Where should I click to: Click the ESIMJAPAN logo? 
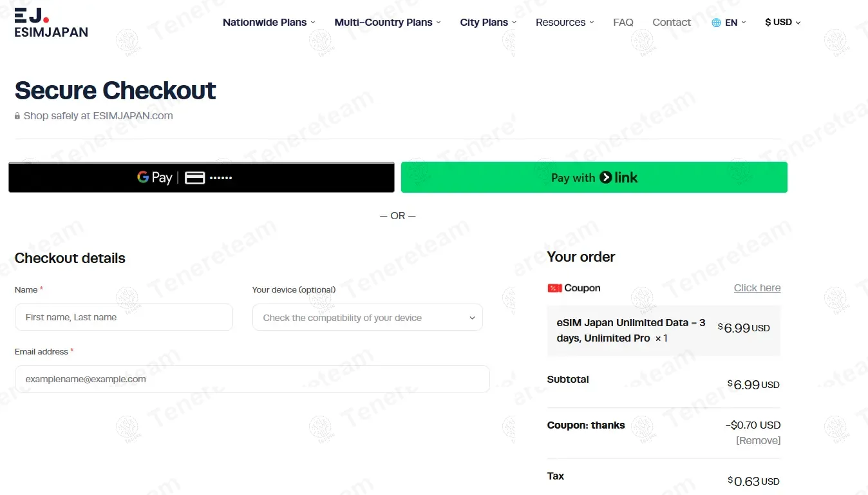tap(51, 23)
